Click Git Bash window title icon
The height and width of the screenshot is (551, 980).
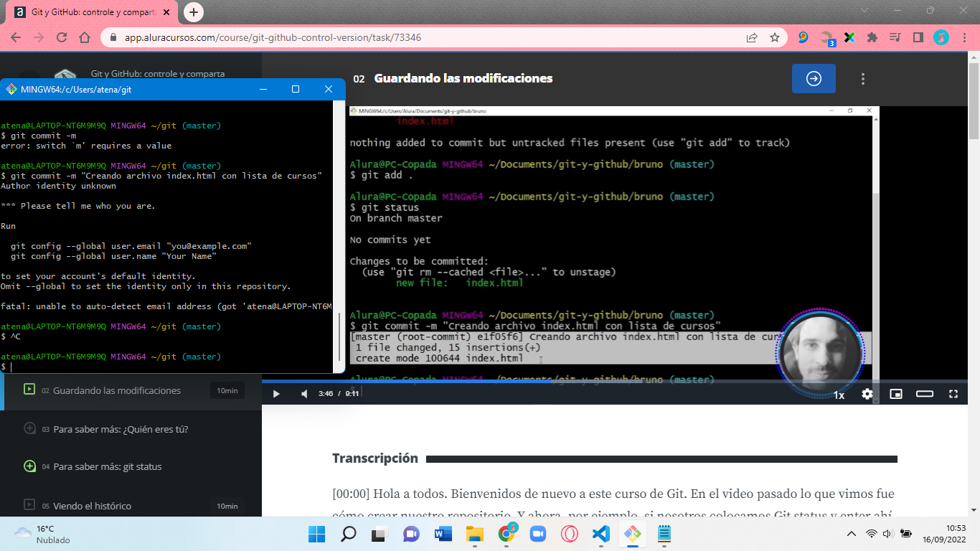(x=11, y=90)
